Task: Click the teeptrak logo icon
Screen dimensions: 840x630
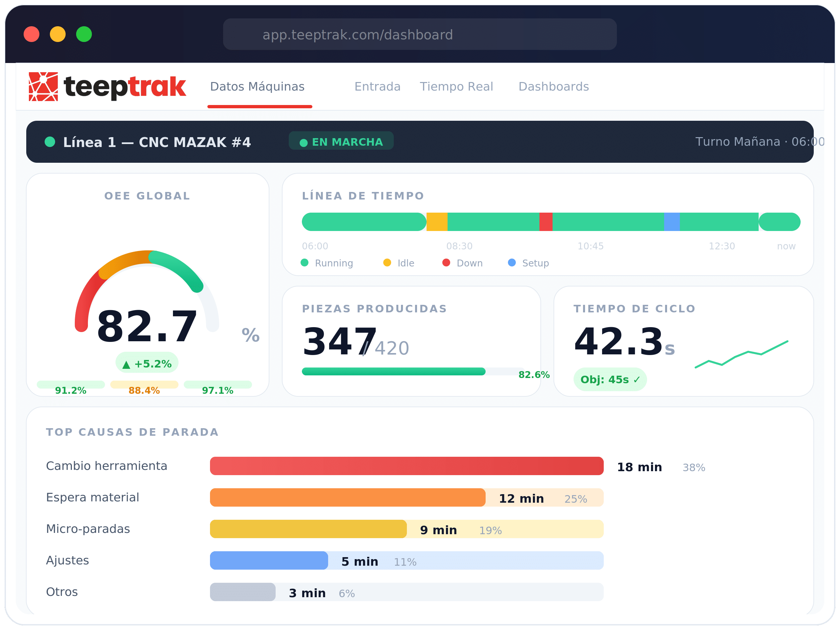Action: (x=43, y=87)
